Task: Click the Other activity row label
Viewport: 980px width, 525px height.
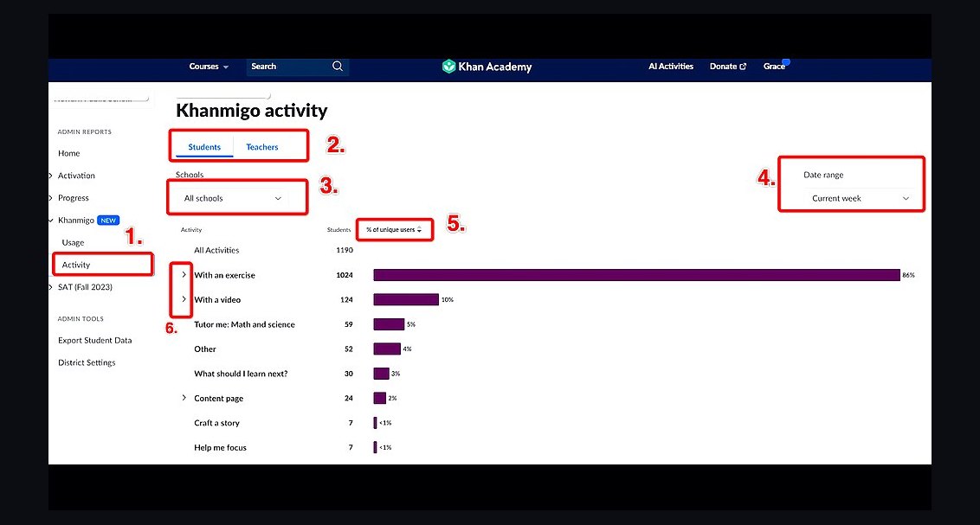Action: tap(205, 349)
